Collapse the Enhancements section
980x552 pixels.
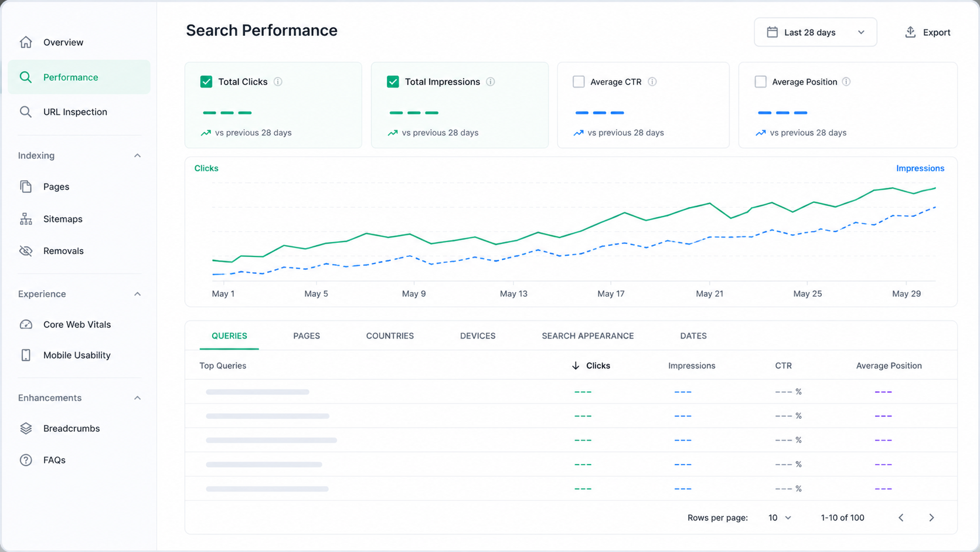click(137, 398)
